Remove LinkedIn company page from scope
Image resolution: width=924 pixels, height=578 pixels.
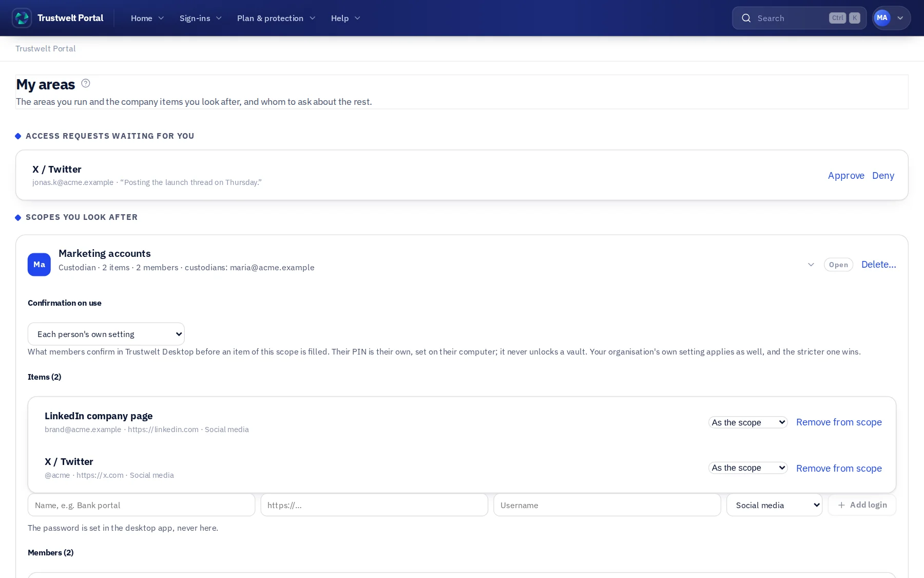[839, 422]
